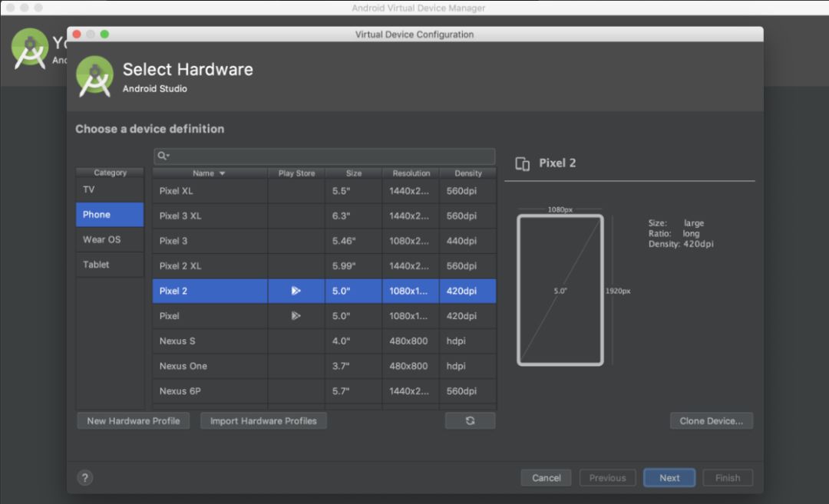Click the green zoom button of dialog
Viewport: 829px width, 504px height.
(104, 35)
